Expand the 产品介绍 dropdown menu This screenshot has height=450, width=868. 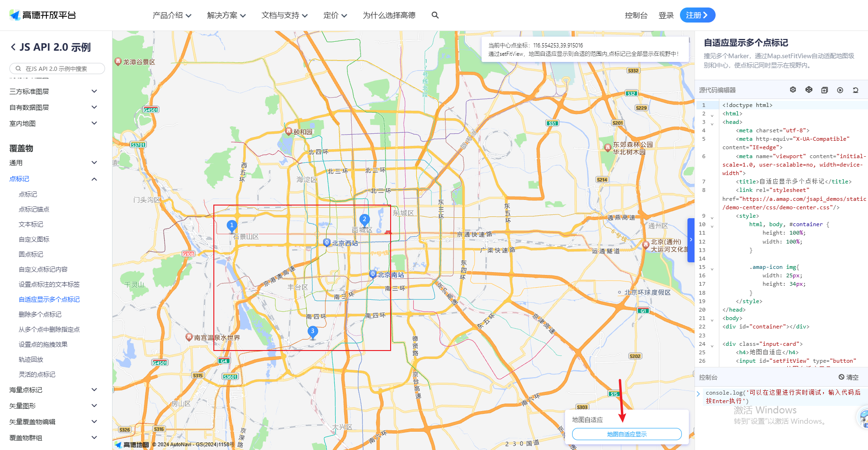point(172,15)
